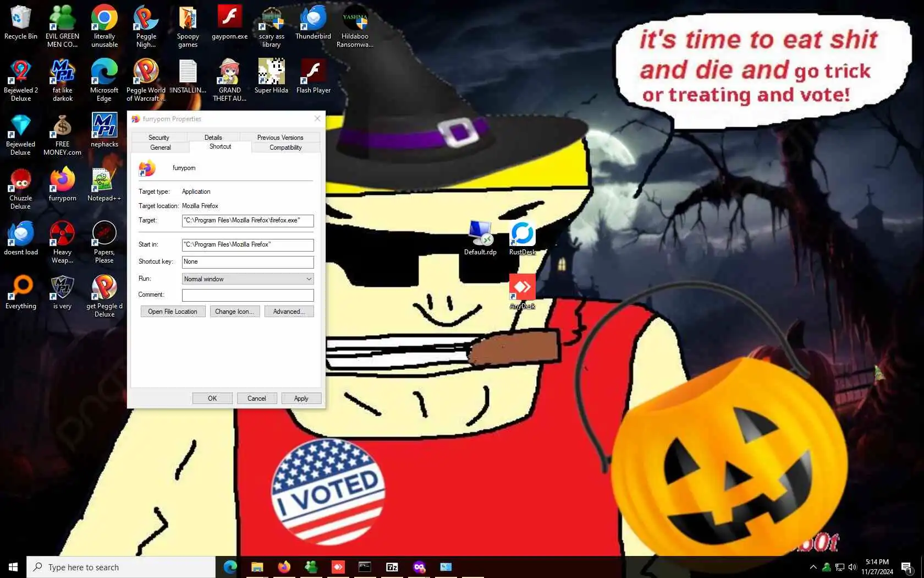Select the 'get Peggle d Deluxe' shortcut
This screenshot has width=924, height=578.
tap(105, 296)
